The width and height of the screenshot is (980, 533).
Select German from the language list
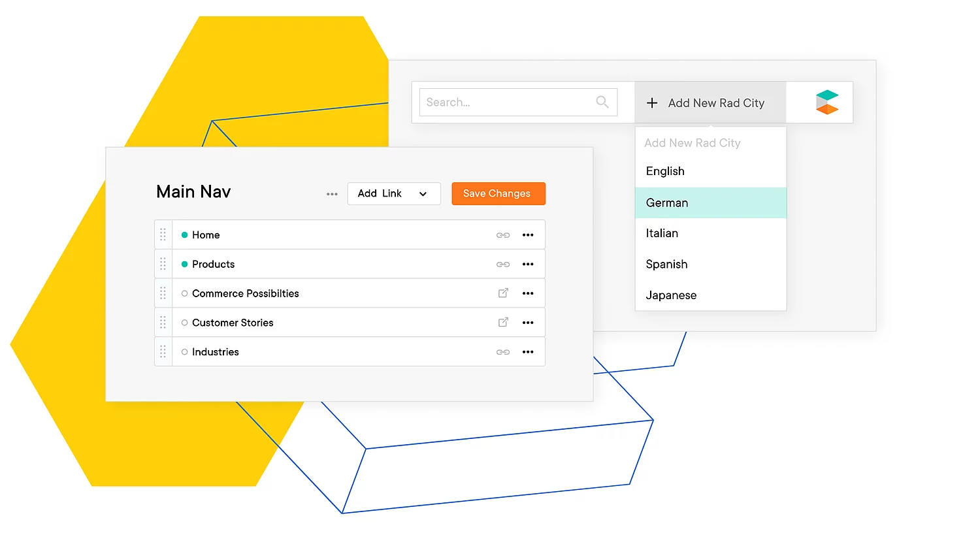pyautogui.click(x=666, y=202)
